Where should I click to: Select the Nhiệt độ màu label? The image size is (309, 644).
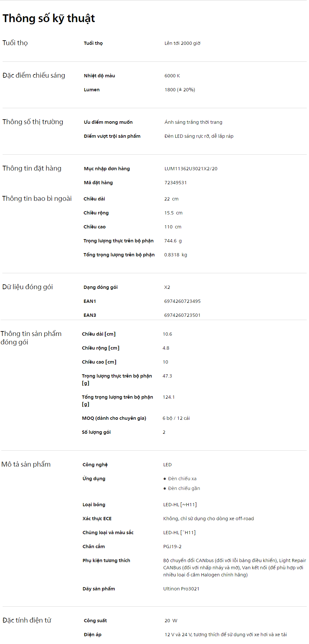tap(99, 76)
